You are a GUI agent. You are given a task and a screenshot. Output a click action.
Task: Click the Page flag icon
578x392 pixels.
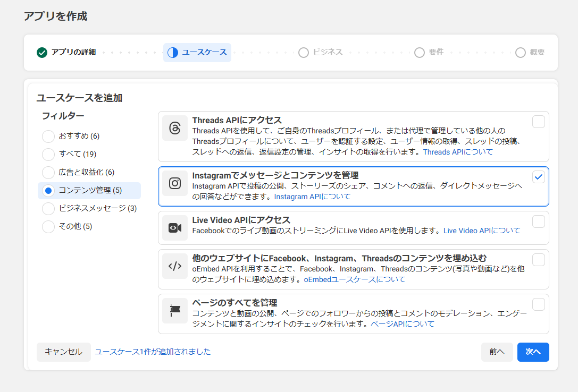click(175, 311)
